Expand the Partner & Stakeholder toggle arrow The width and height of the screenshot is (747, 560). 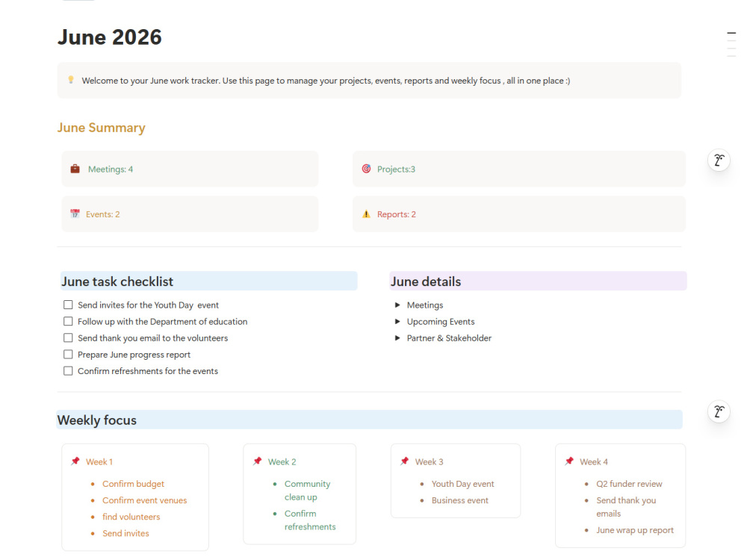point(397,337)
